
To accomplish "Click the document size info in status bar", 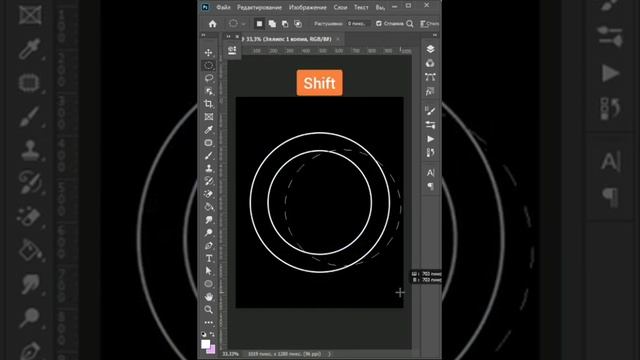I will [284, 354].
